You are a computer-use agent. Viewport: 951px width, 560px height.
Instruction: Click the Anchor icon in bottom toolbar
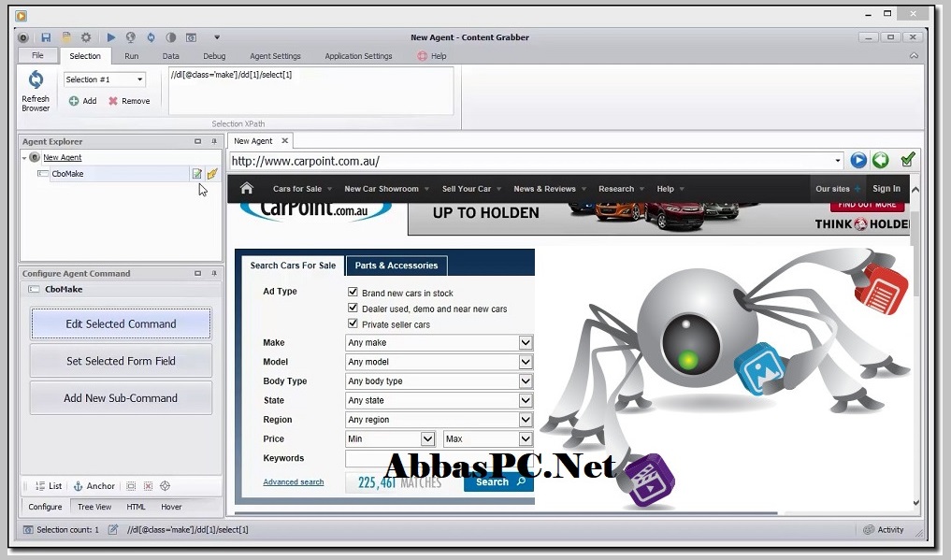pyautogui.click(x=79, y=486)
